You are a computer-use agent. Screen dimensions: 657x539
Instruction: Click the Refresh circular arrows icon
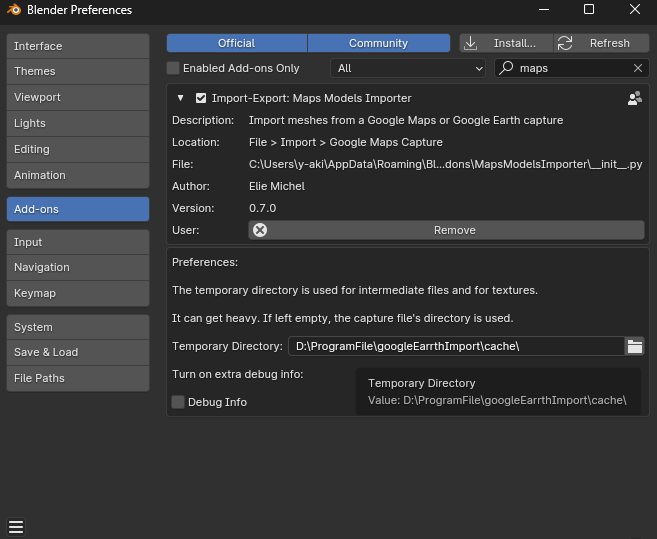tap(565, 43)
